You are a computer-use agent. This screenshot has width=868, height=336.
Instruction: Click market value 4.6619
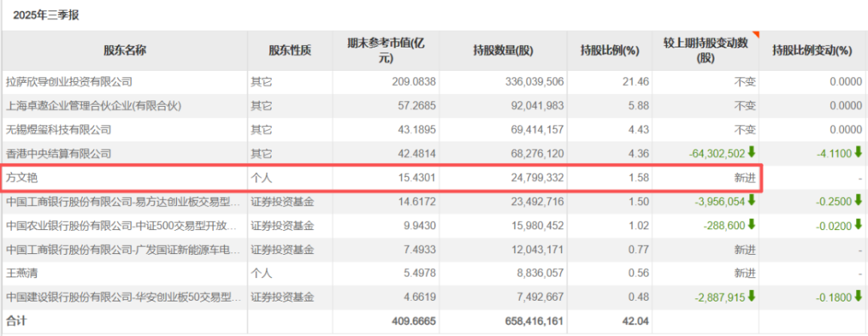[421, 297]
